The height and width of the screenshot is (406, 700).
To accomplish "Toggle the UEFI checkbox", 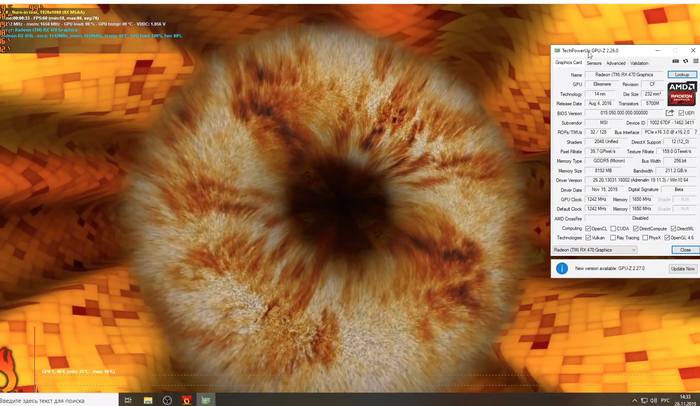I will 680,113.
